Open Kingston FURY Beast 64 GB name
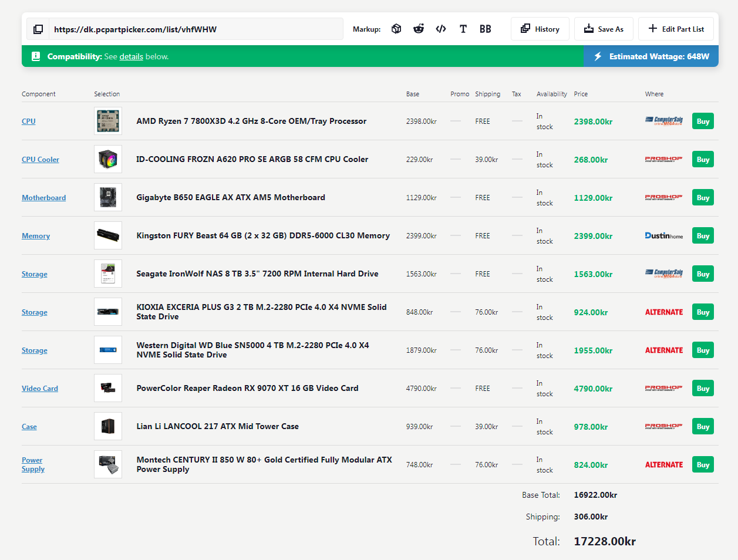The image size is (738, 560). (263, 235)
